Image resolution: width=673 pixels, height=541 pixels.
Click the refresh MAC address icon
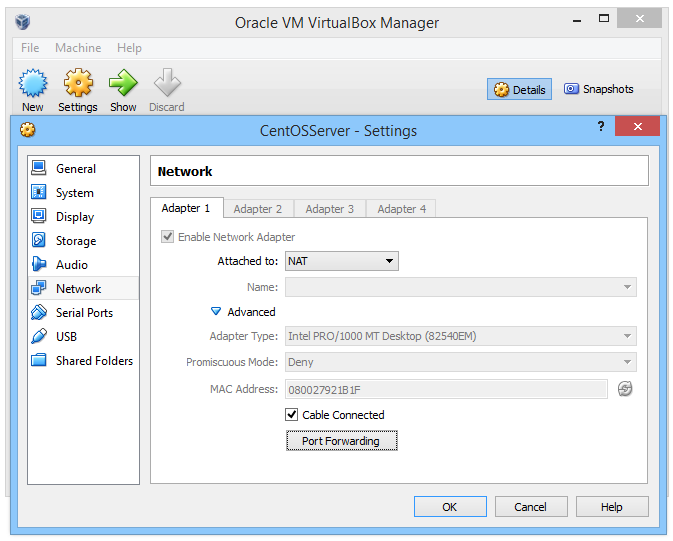click(625, 389)
